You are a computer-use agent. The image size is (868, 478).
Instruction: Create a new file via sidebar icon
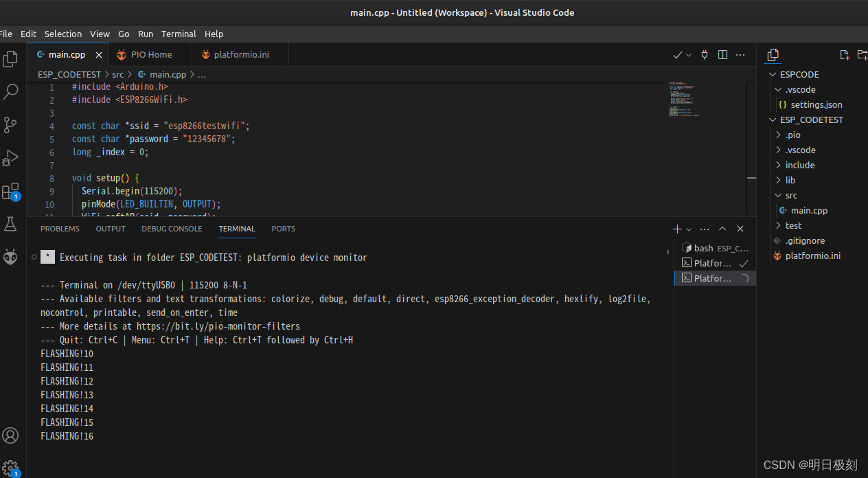(x=845, y=55)
